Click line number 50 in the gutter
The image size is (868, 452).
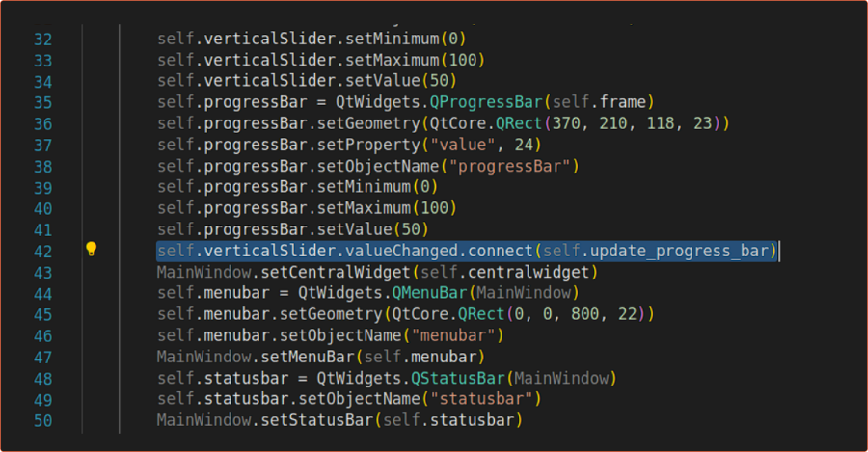coord(42,420)
